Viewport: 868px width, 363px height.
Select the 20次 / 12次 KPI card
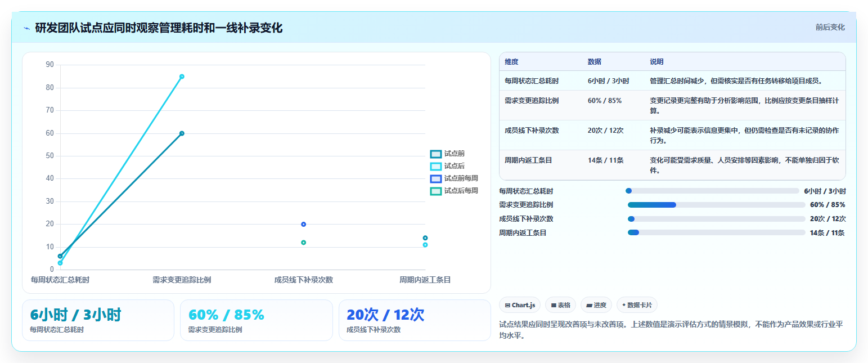[x=415, y=320]
